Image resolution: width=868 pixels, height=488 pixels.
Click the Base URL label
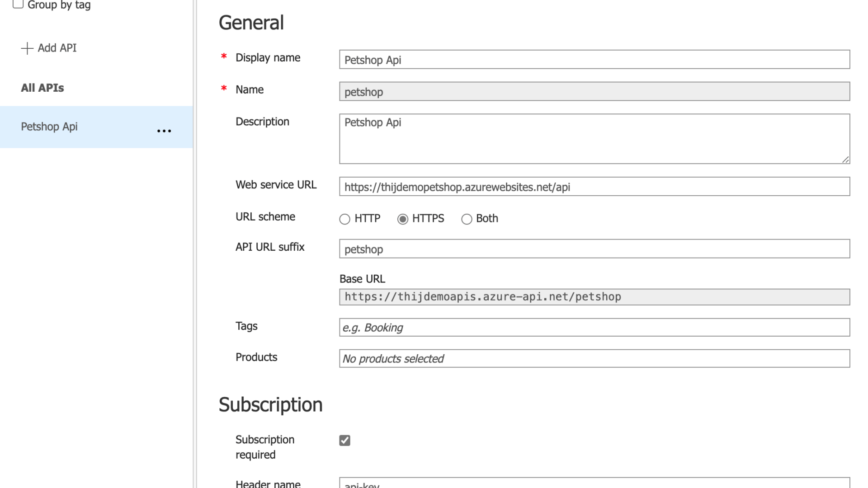tap(362, 279)
